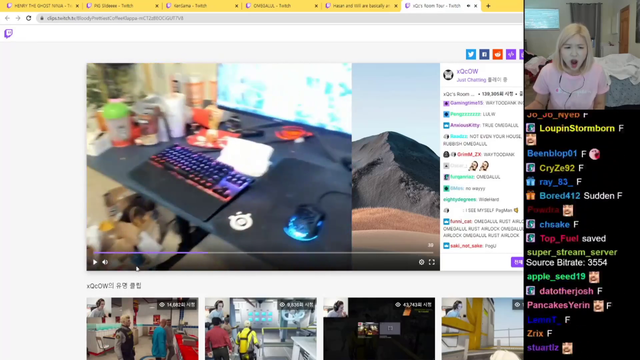Go forward using browser forward arrow
640x360 pixels.
pos(18,18)
